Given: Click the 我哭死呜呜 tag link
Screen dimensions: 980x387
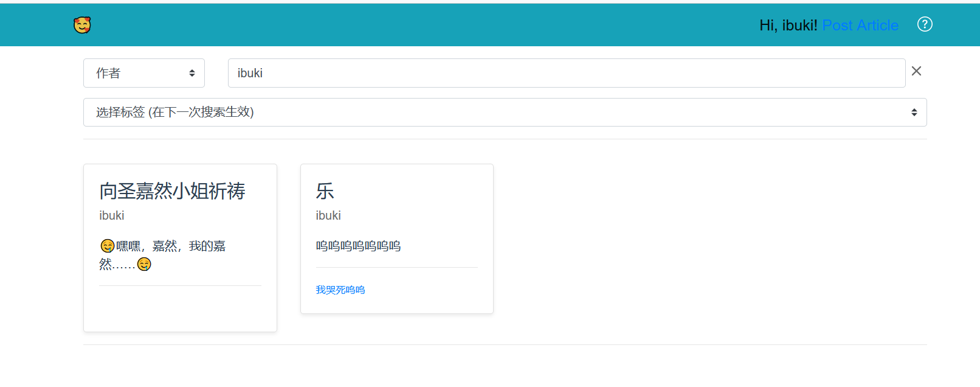Looking at the screenshot, I should pos(340,290).
